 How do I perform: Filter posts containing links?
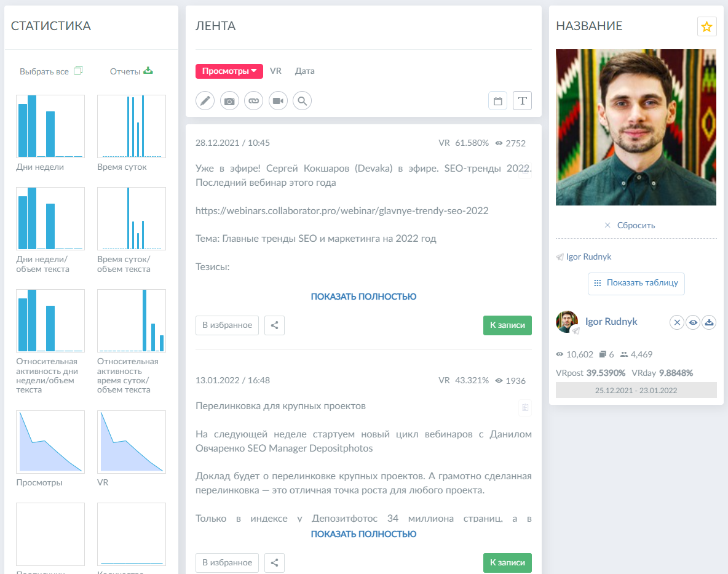[253, 100]
